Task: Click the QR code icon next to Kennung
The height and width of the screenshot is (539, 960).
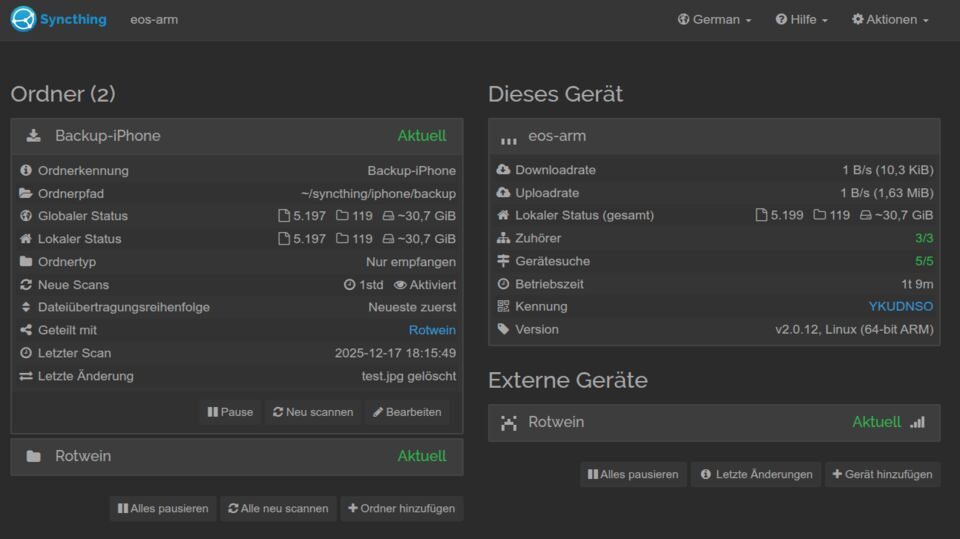Action: (503, 307)
